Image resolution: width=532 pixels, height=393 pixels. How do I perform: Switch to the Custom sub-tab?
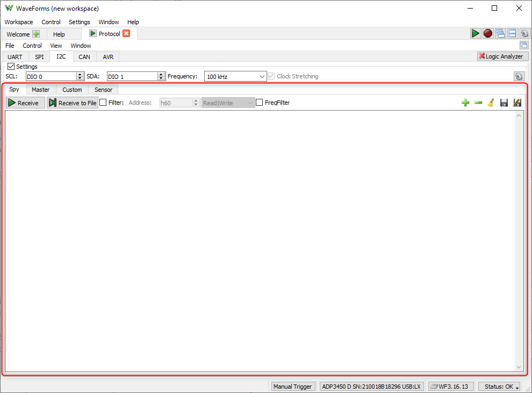click(72, 90)
